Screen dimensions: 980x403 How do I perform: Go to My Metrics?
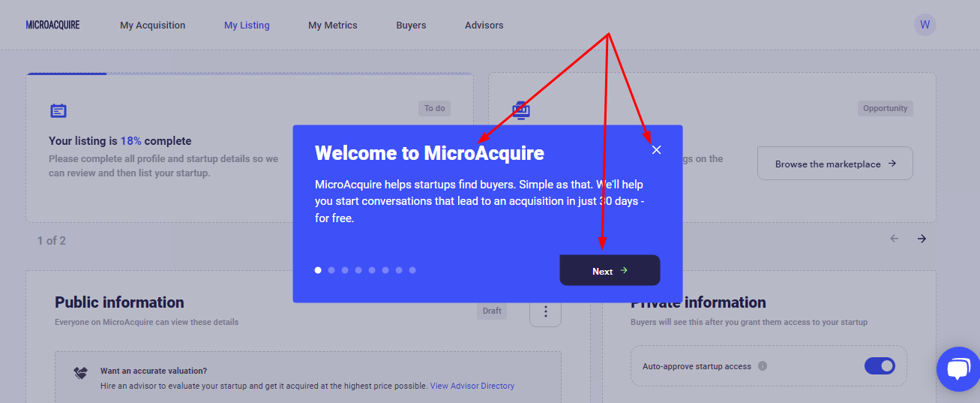point(333,26)
